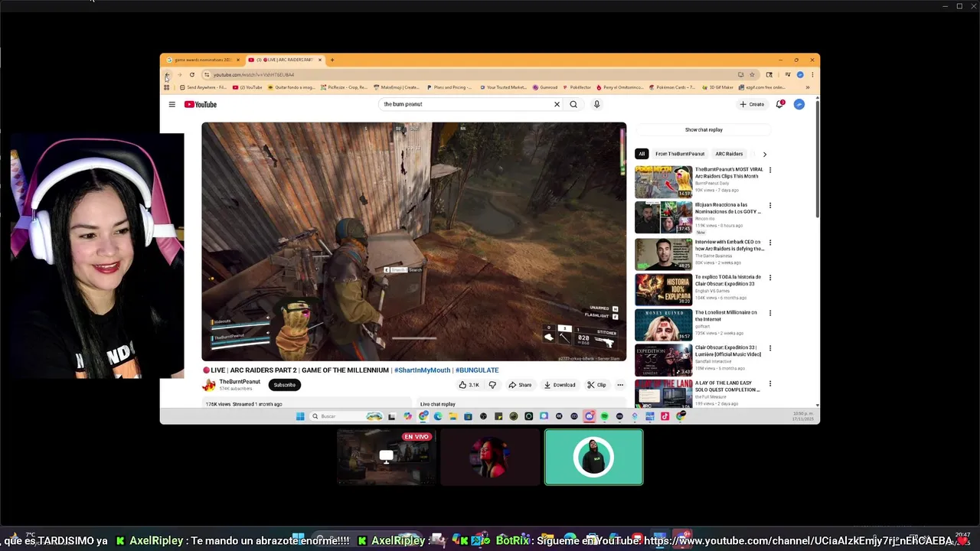Like the video showing 3.1K

point(469,385)
